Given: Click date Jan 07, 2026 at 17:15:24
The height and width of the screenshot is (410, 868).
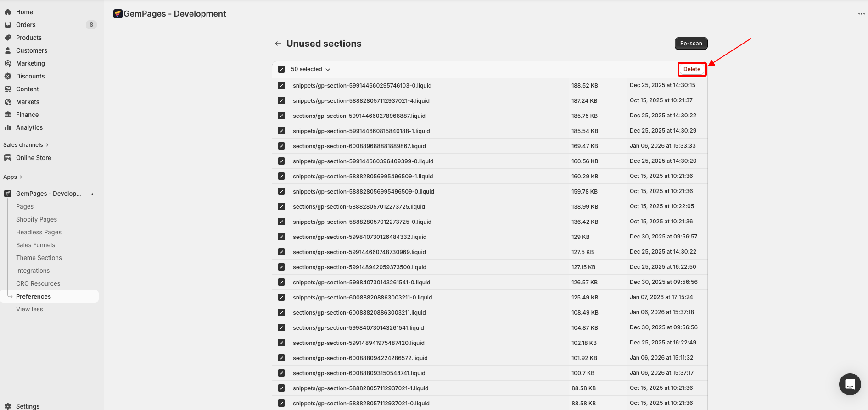Looking at the screenshot, I should tap(661, 297).
